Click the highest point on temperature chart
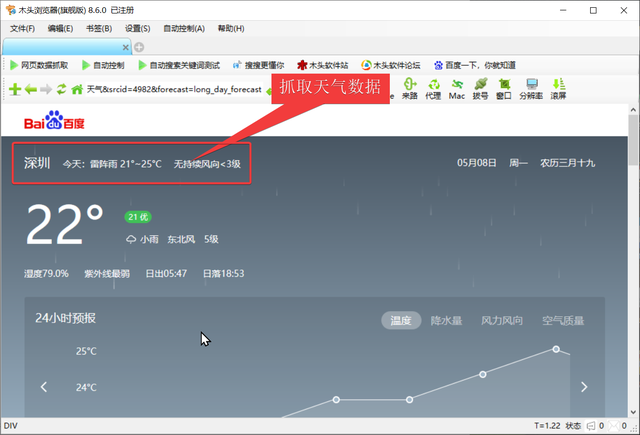Screen dimensions: 640x435 pyautogui.click(x=556, y=349)
